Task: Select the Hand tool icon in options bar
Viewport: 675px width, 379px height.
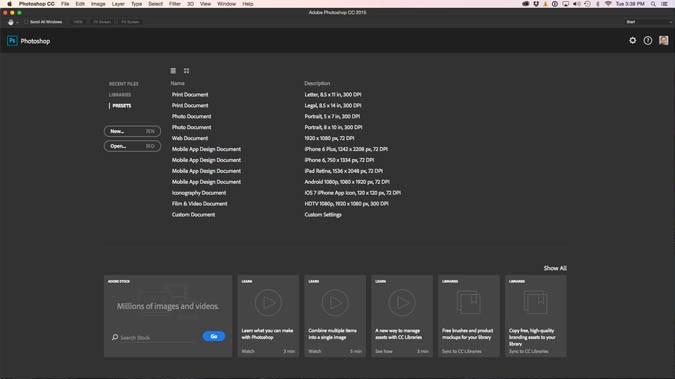Action: coord(11,22)
